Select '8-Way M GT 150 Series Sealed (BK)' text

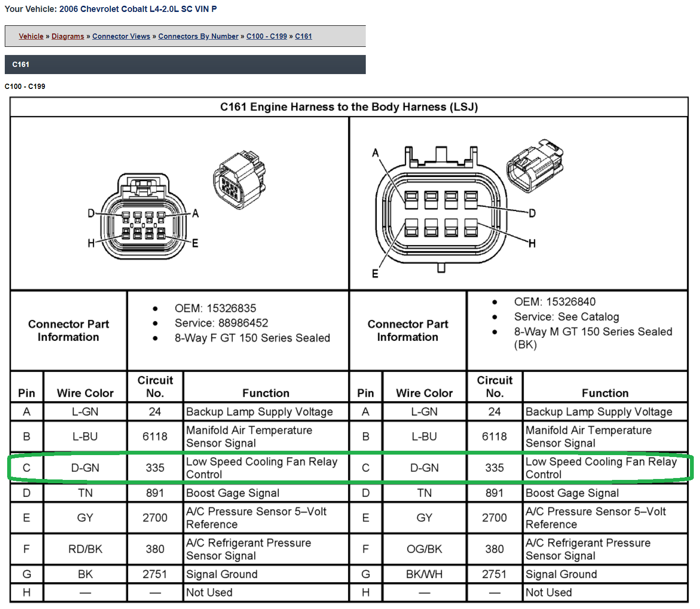[x=593, y=338]
